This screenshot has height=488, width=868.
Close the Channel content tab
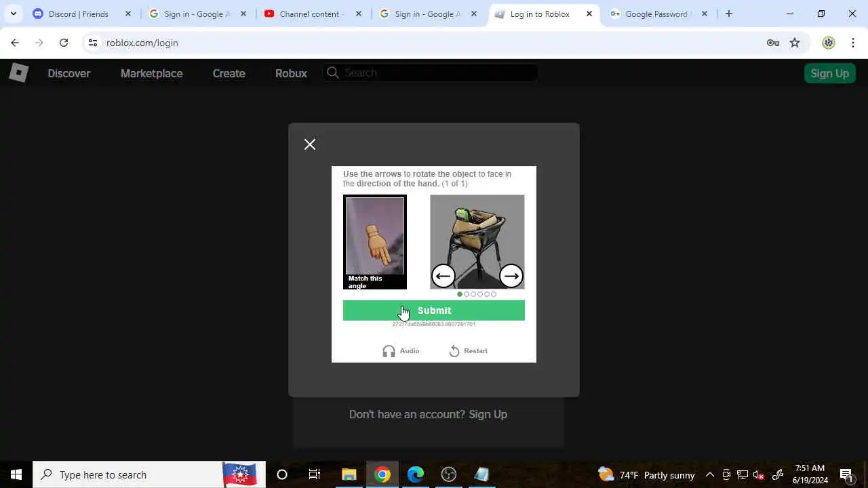point(359,14)
